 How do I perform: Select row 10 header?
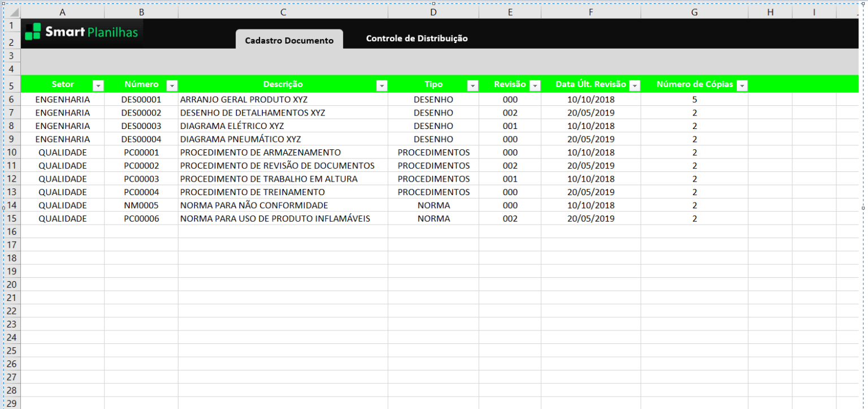pyautogui.click(x=12, y=152)
